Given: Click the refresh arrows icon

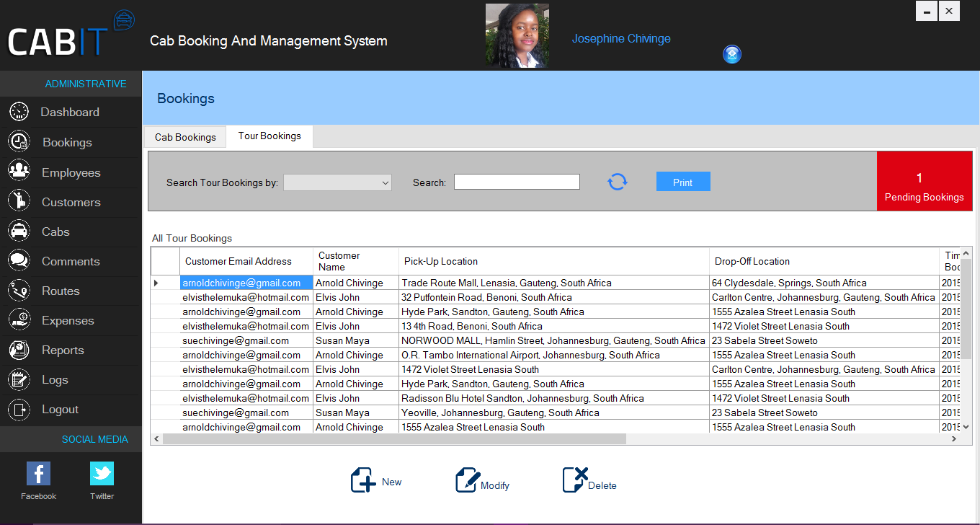Looking at the screenshot, I should coord(618,182).
